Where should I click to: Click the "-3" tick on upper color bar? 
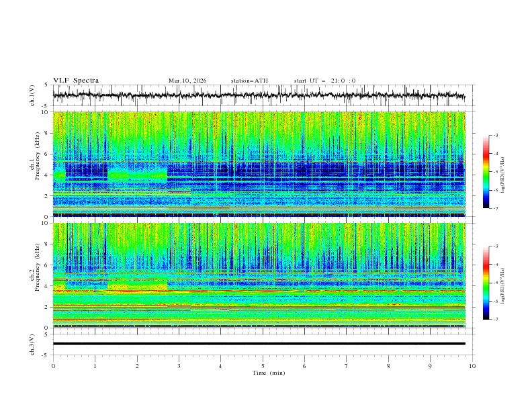pos(495,135)
